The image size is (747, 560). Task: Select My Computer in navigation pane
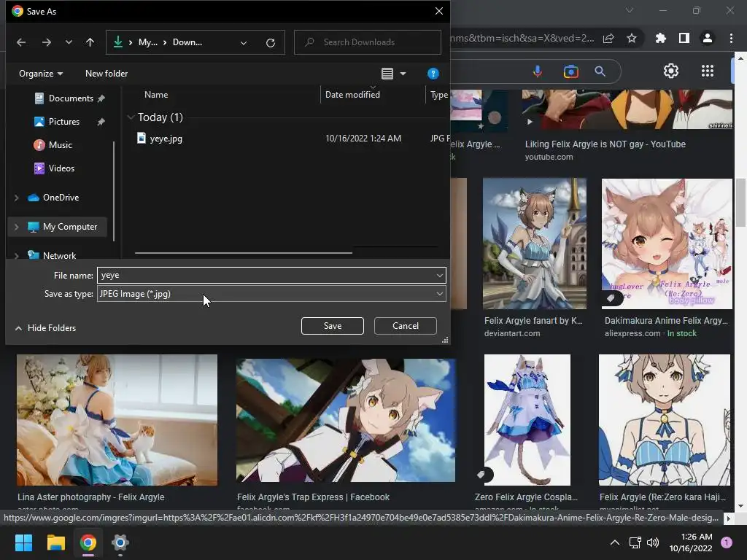pyautogui.click(x=69, y=227)
